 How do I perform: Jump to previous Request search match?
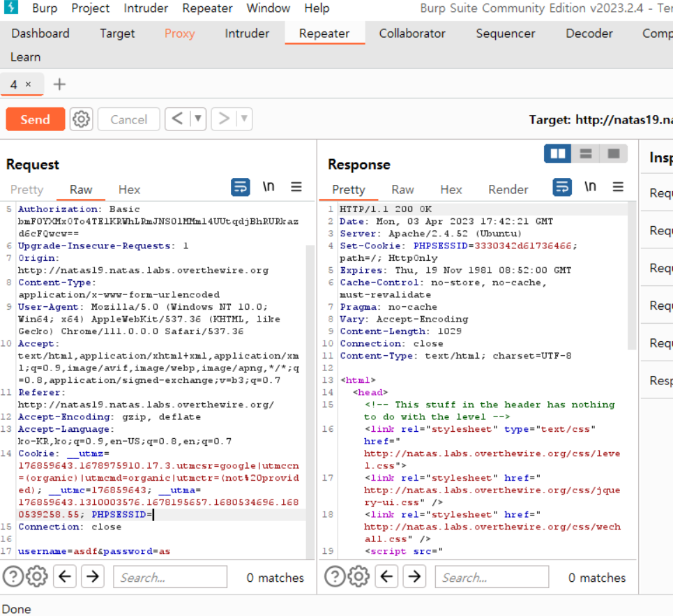pyautogui.click(x=65, y=576)
